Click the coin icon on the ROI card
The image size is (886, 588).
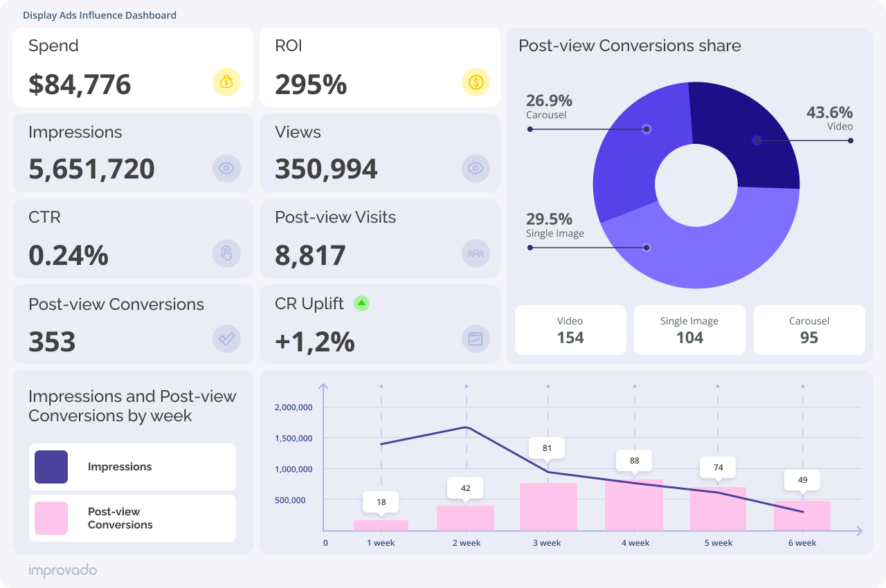pyautogui.click(x=476, y=82)
